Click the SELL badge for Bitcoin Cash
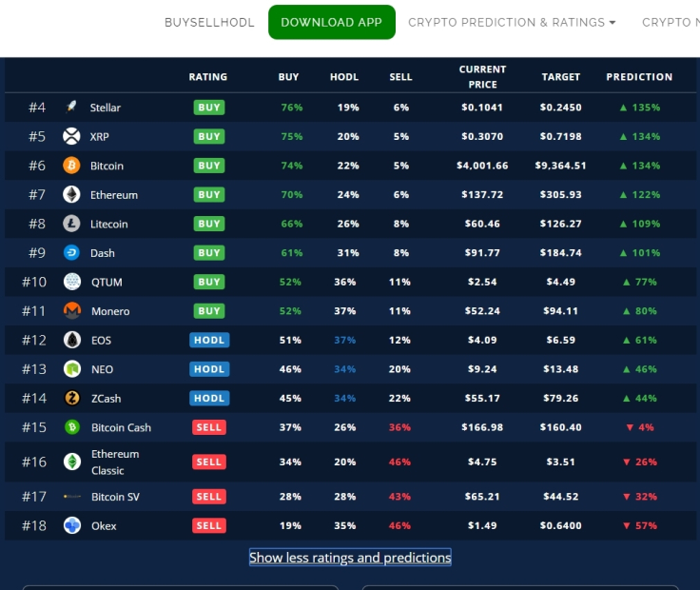Image resolution: width=700 pixels, height=590 pixels. (209, 427)
